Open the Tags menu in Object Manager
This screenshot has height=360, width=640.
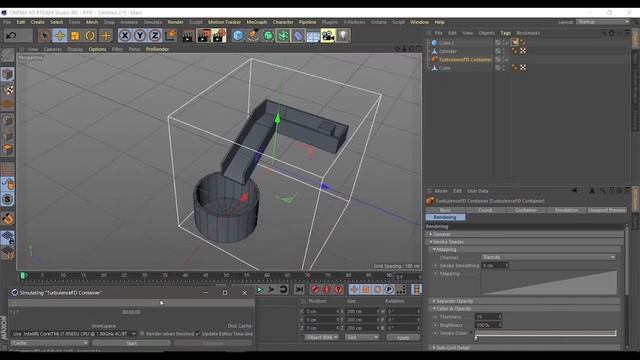pos(505,33)
